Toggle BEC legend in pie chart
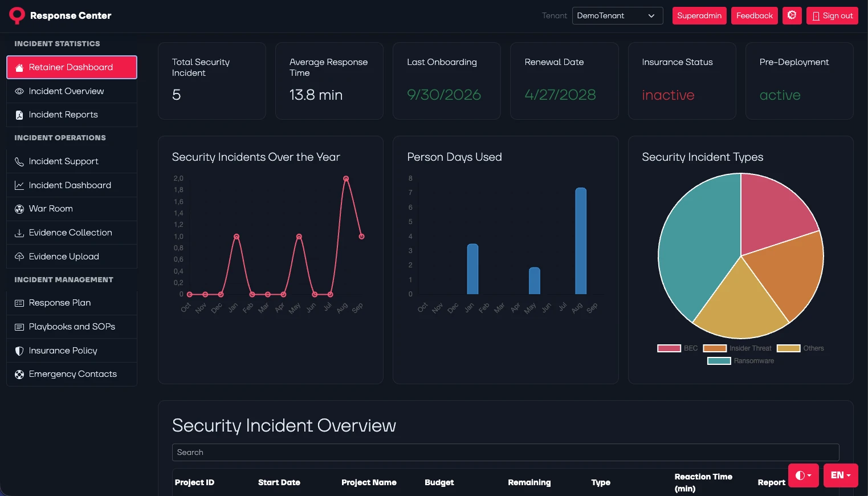Image resolution: width=868 pixels, height=496 pixels. (x=678, y=348)
